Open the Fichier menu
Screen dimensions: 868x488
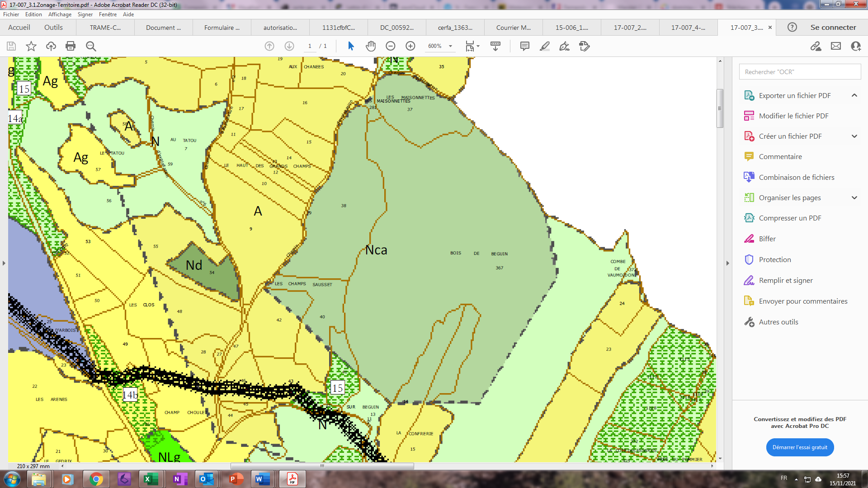[x=11, y=14]
